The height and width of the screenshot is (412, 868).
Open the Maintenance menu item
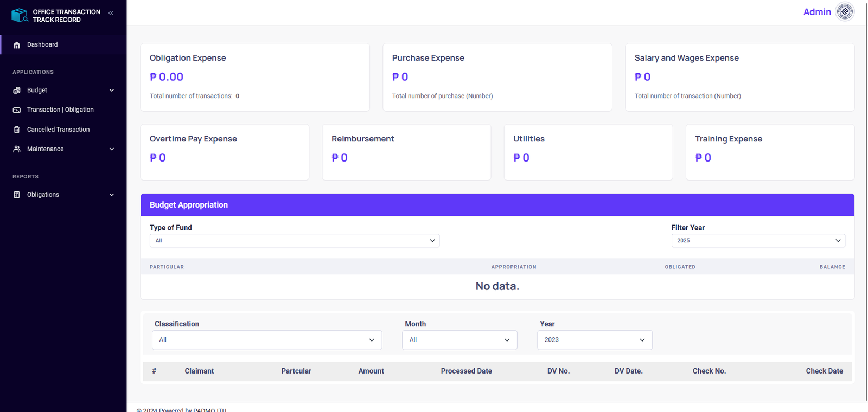point(63,149)
